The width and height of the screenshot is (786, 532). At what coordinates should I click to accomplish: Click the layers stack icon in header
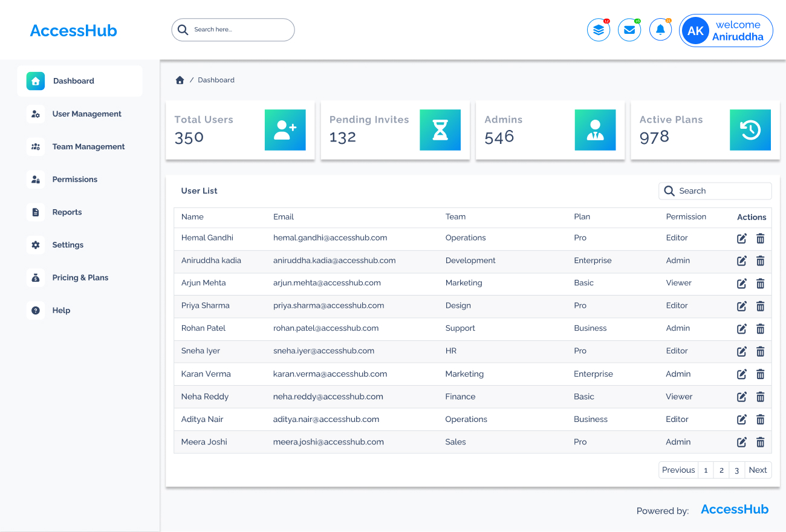click(x=598, y=30)
